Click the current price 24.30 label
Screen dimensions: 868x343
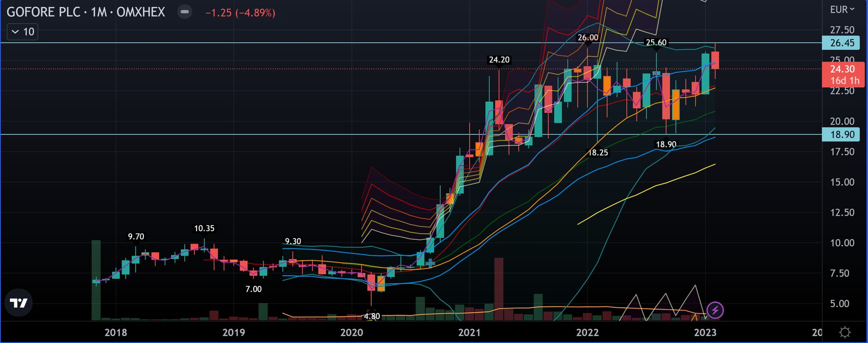pyautogui.click(x=842, y=69)
